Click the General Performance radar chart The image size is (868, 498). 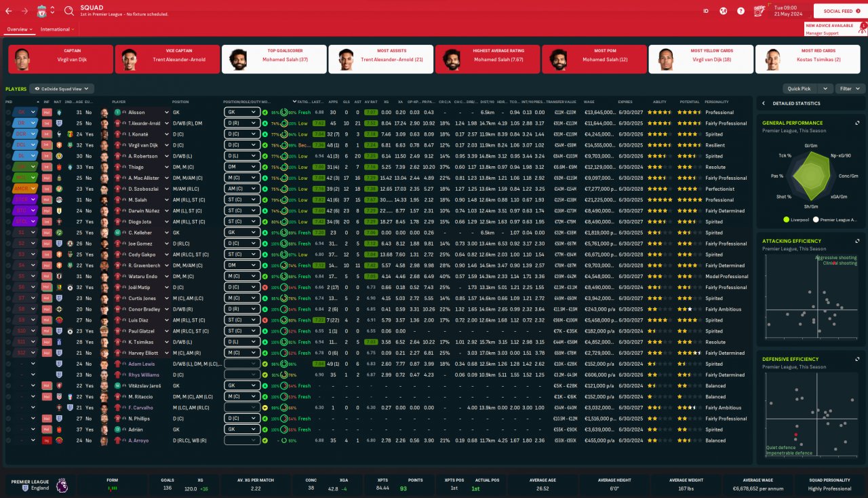[811, 177]
